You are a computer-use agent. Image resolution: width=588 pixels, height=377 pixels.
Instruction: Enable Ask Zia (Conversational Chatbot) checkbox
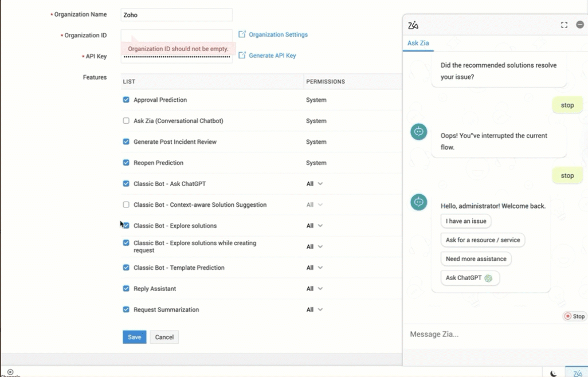pos(126,121)
